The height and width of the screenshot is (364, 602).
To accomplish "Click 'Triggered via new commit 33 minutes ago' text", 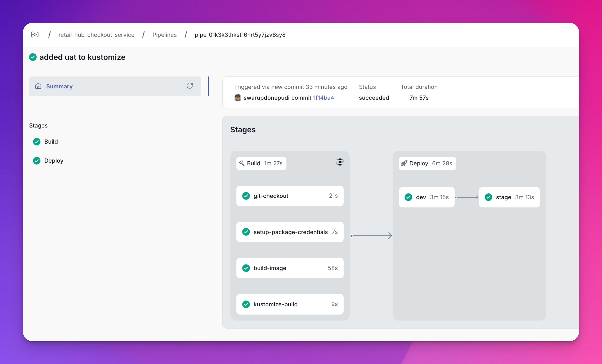I will (290, 87).
